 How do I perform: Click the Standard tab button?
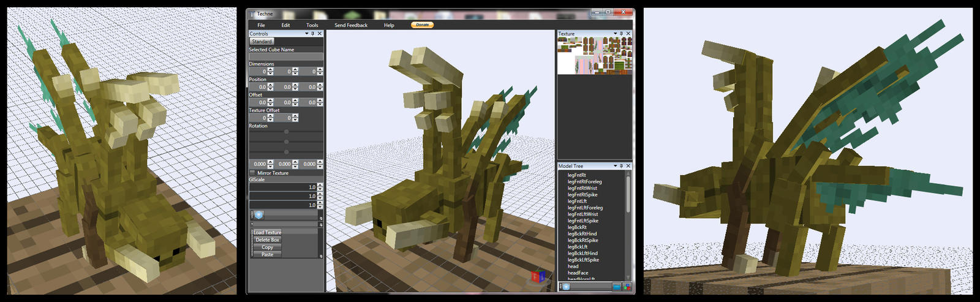(262, 41)
